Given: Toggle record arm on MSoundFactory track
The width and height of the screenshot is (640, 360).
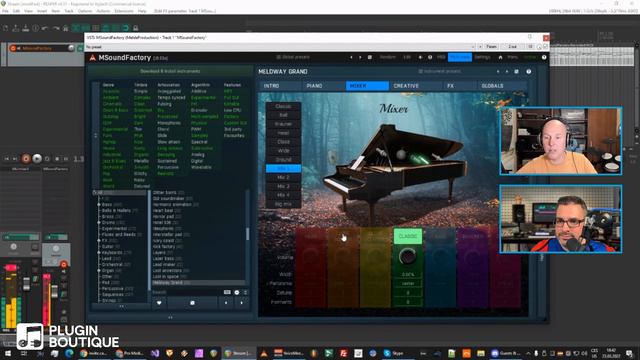Looking at the screenshot, I should tap(13, 48).
